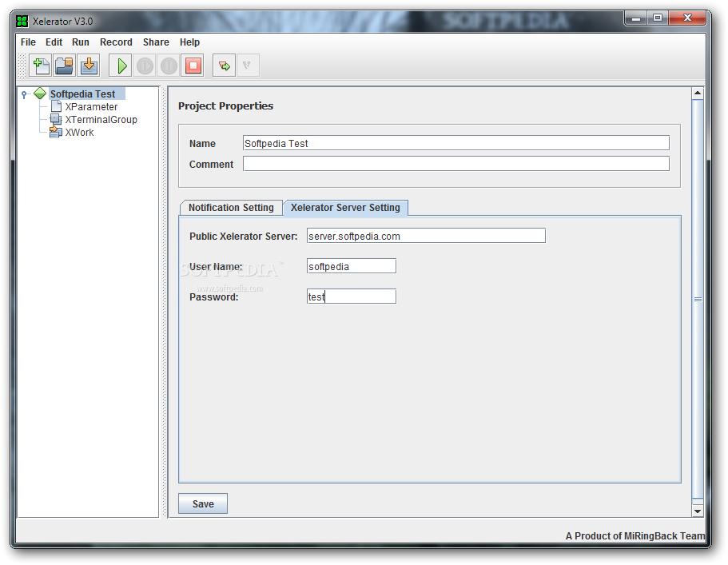Close the Xelerator window

(687, 18)
